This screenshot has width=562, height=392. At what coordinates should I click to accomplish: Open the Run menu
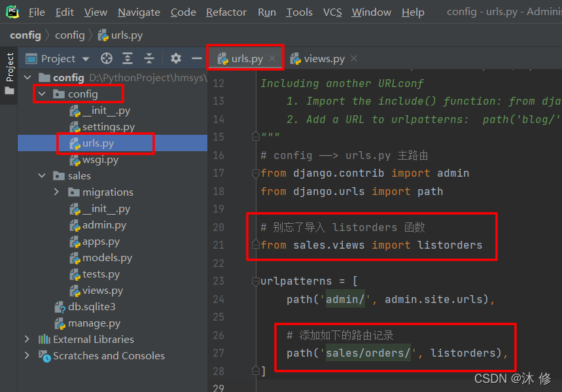267,12
